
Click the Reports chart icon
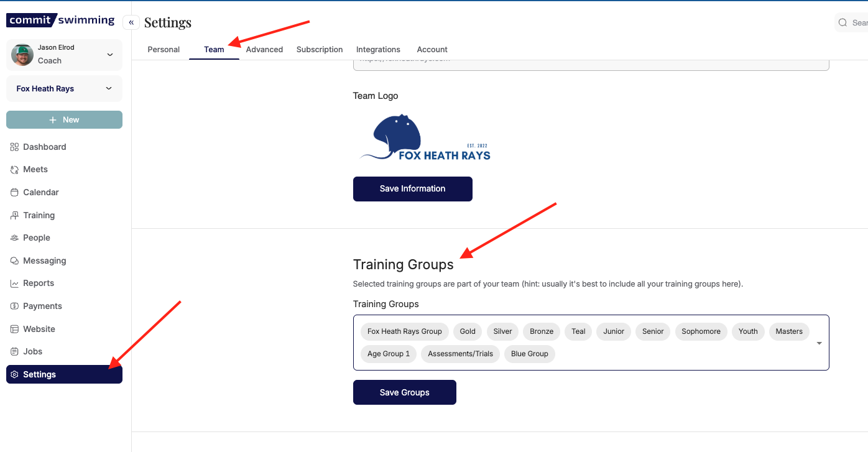pyautogui.click(x=15, y=284)
